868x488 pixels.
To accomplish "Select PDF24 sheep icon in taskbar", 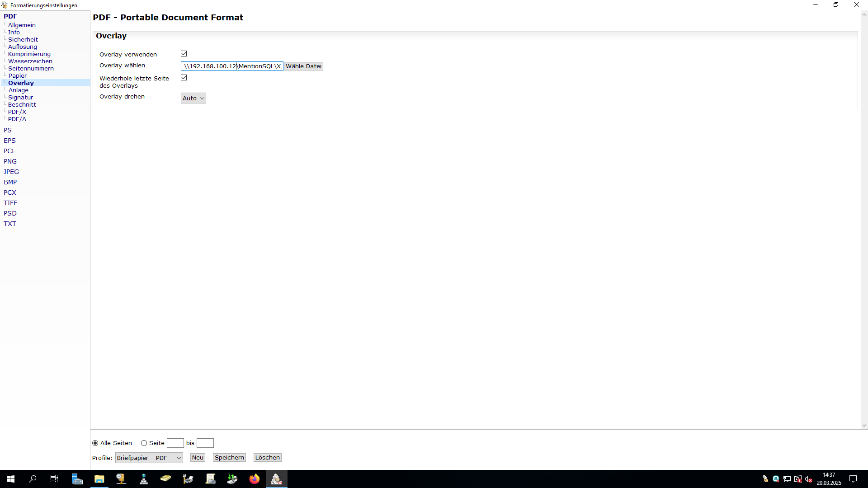I will click(x=277, y=479).
